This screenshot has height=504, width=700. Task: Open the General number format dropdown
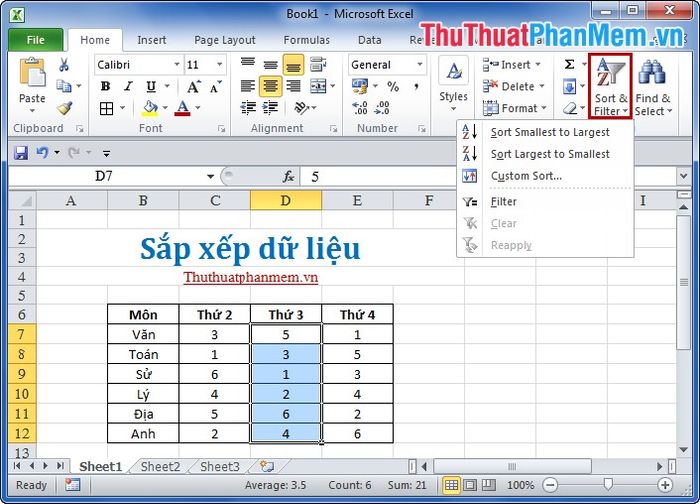(420, 65)
